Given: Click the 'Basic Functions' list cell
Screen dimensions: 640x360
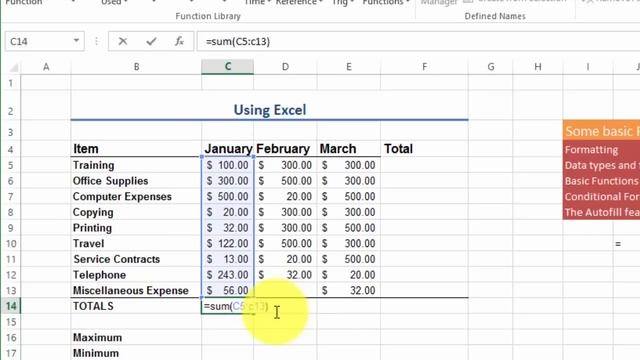Looking at the screenshot, I should 601,181.
